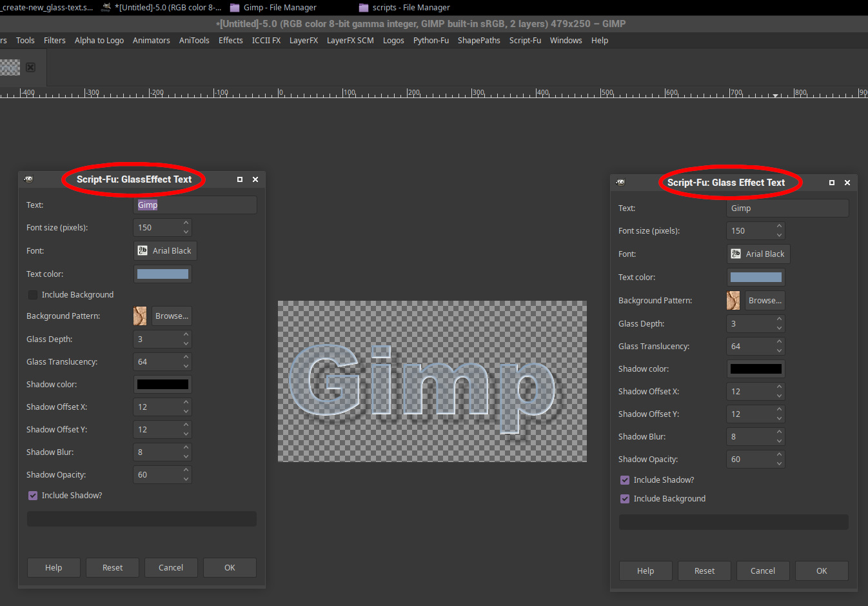Image resolution: width=868 pixels, height=606 pixels.
Task: Pick the blue Text color in right dialog
Action: pyautogui.click(x=756, y=278)
